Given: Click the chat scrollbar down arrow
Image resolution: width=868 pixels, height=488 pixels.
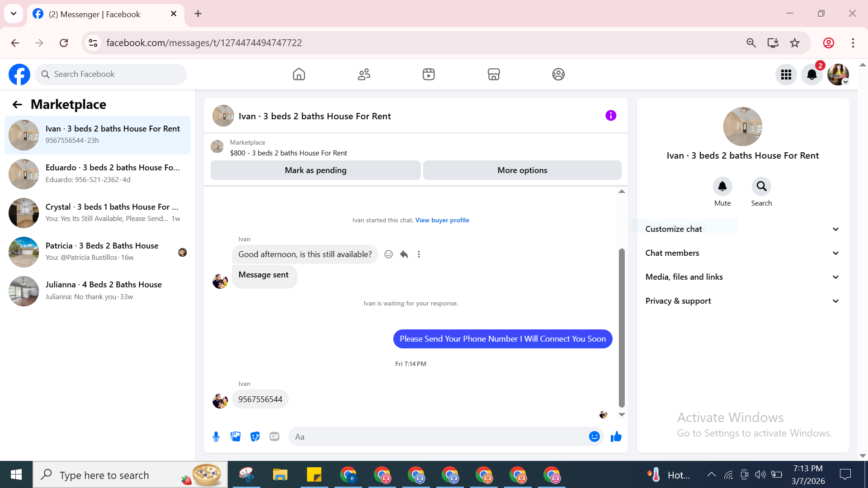Looking at the screenshot, I should (622, 415).
